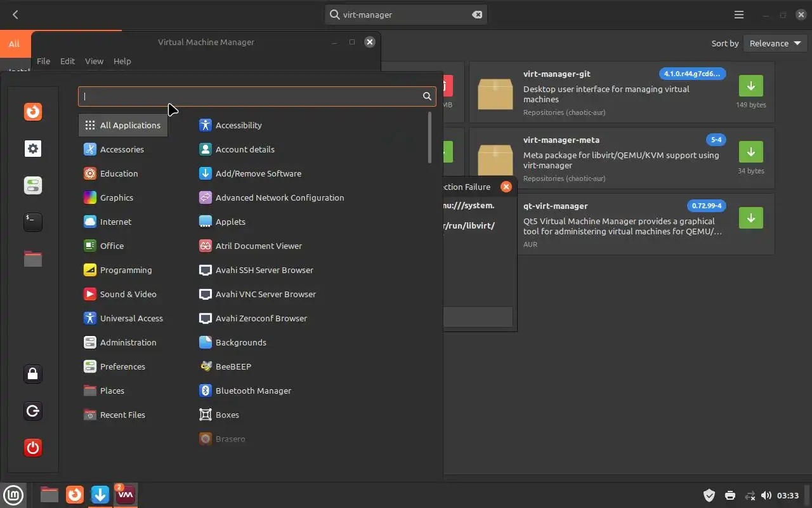The image size is (812, 508).
Task: Open the volume control in tray
Action: click(x=766, y=495)
